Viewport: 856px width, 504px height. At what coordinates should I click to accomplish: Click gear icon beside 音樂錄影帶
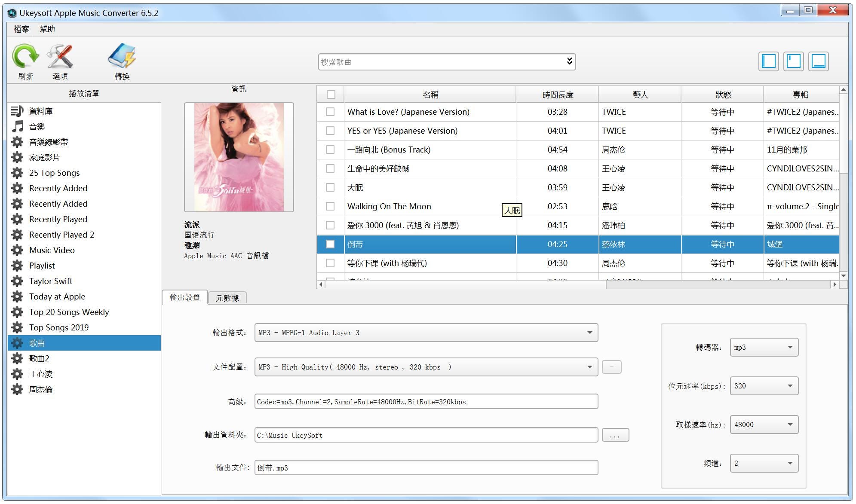17,142
